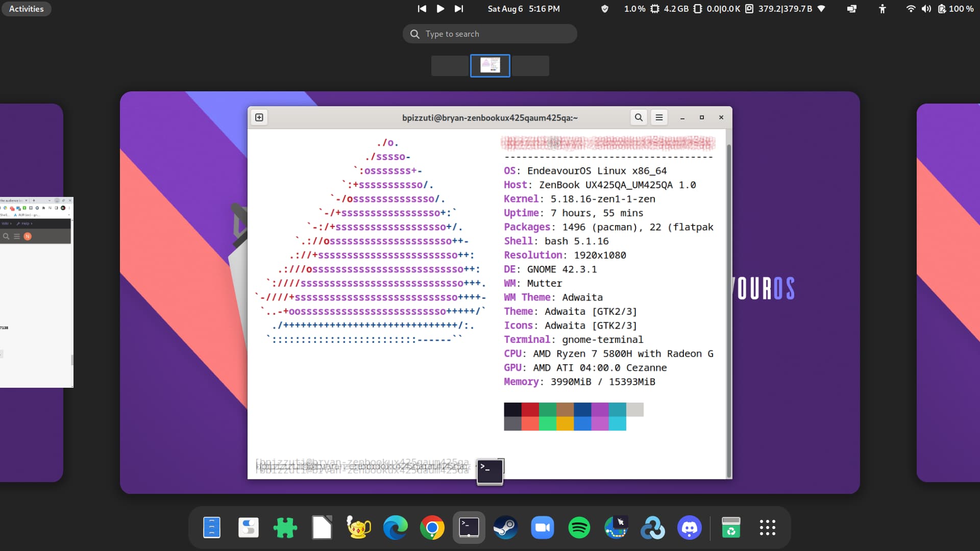Launch Steam from the dock
Screen dimensions: 980x551
coord(506,528)
